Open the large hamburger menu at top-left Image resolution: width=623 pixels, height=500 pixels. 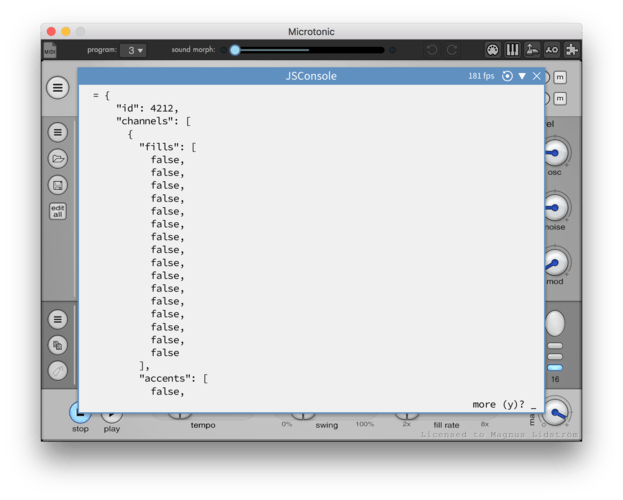58,87
